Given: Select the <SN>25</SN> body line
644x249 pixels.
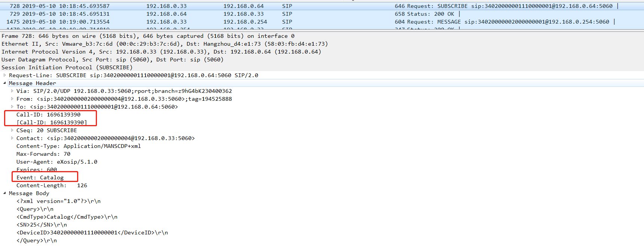Looking at the screenshot, I should click(42, 225).
